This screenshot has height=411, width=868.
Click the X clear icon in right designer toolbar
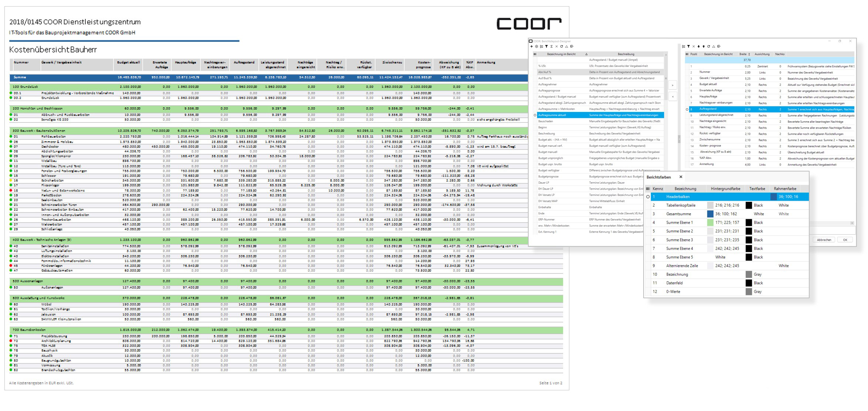694,47
